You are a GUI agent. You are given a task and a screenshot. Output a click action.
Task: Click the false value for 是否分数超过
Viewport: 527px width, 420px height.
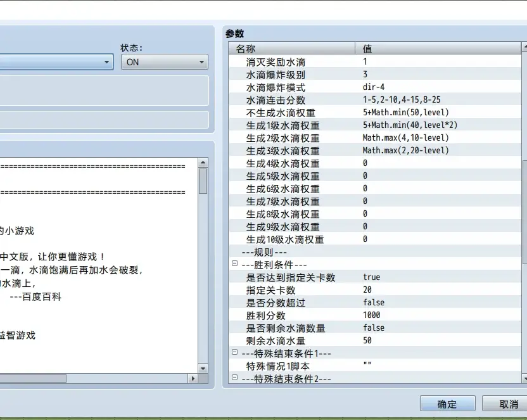click(374, 303)
